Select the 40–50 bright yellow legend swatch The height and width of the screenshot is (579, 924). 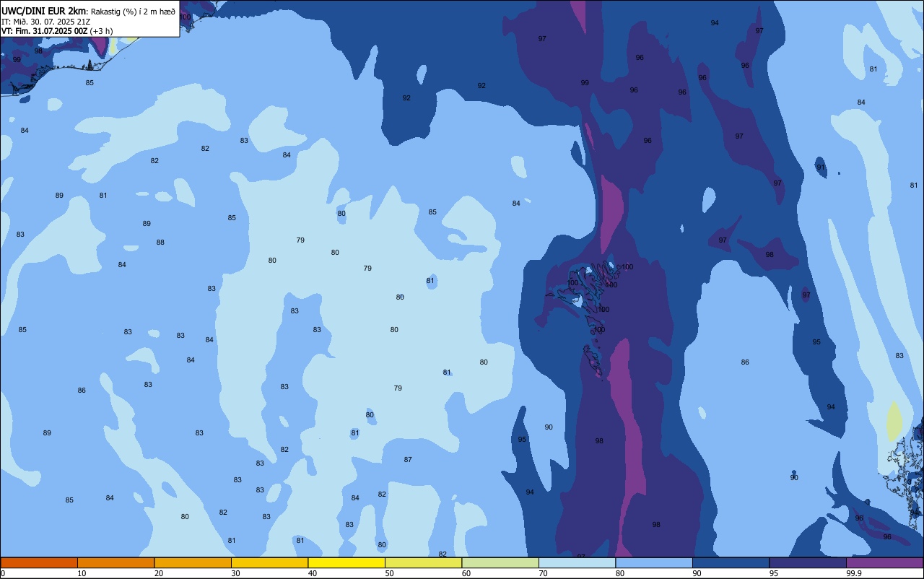346,562
